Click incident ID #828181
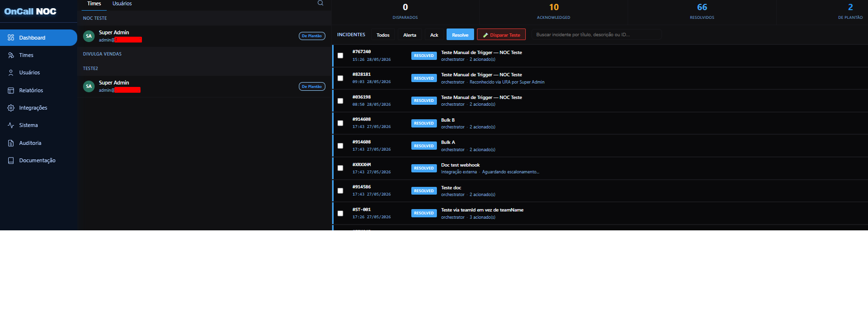The width and height of the screenshot is (868, 325). click(362, 74)
